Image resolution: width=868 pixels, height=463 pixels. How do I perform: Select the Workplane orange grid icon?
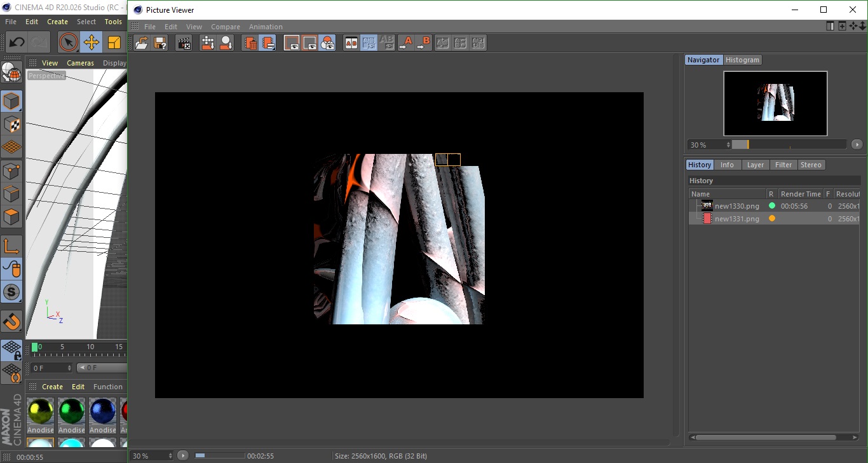click(x=11, y=147)
